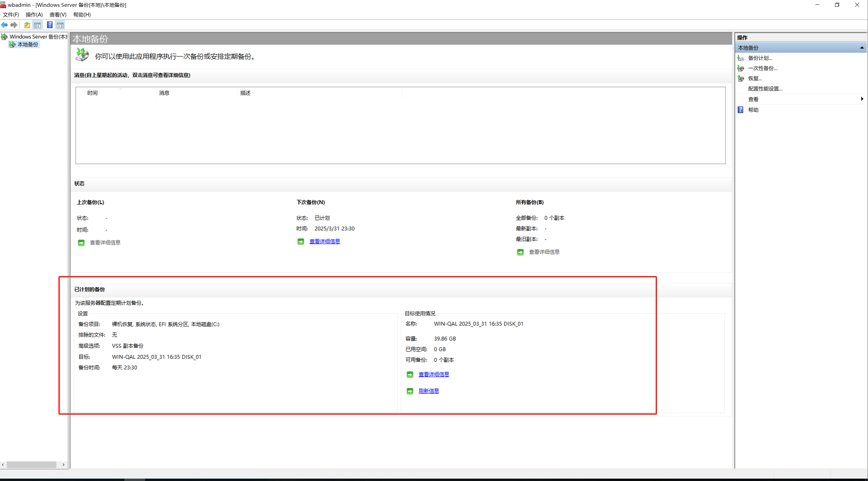Open 配置性能设置... in the Actions pane

765,89
